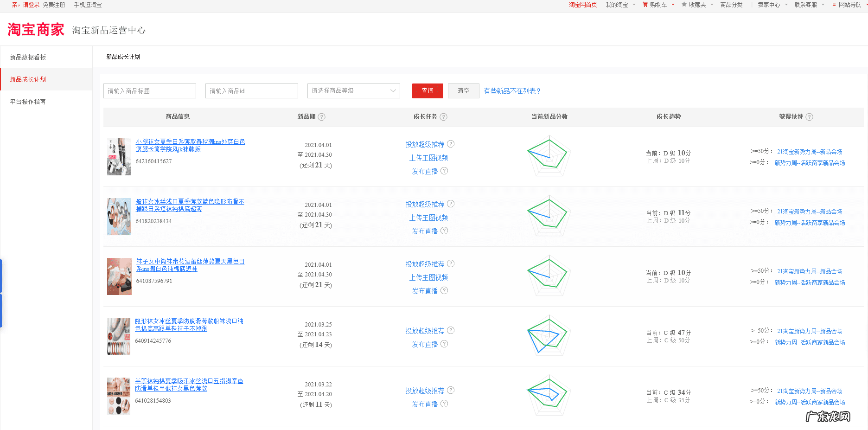The width and height of the screenshot is (868, 430).
Task: Click radar chart for the 47分 product
Action: pos(549,335)
